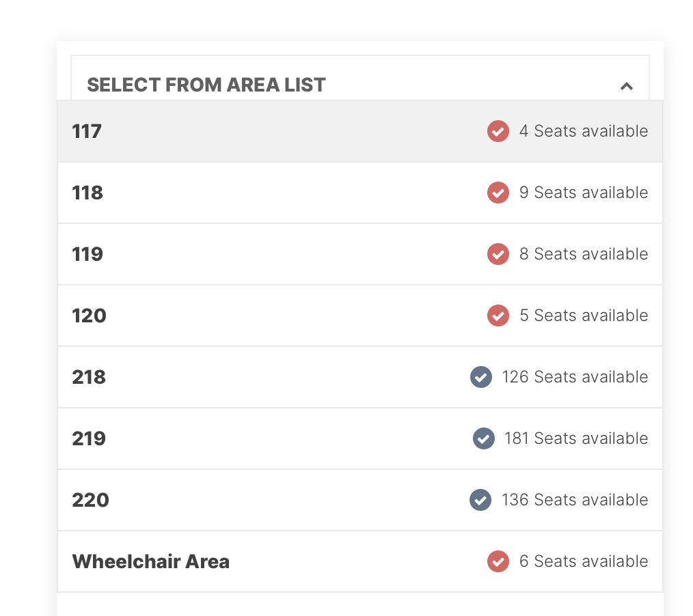The width and height of the screenshot is (693, 616).
Task: Select area 118 list entry
Action: 359,193
